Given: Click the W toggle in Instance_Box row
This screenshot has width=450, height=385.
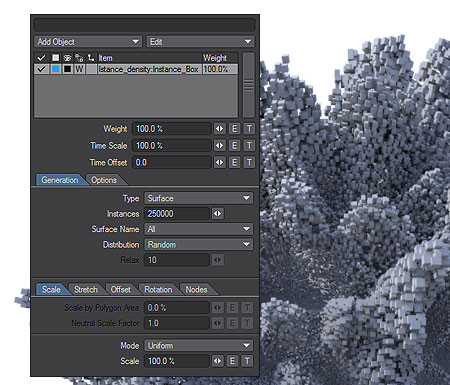Looking at the screenshot, I should pos(79,69).
